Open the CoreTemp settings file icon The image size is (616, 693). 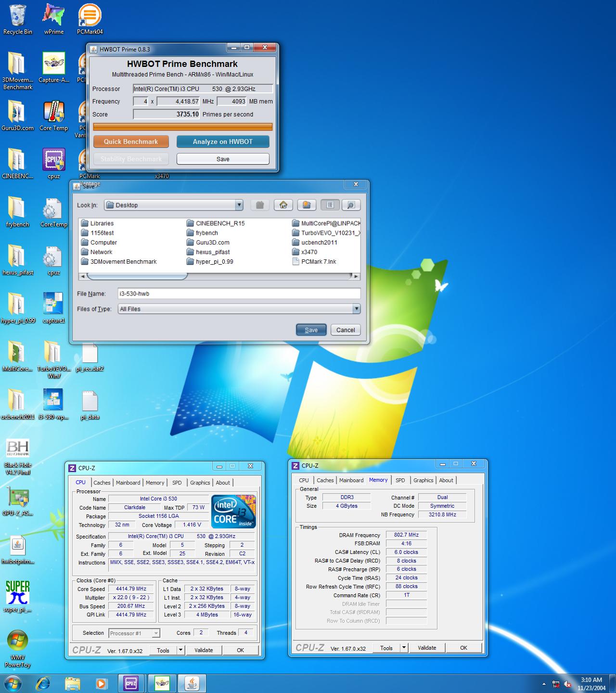click(x=53, y=212)
